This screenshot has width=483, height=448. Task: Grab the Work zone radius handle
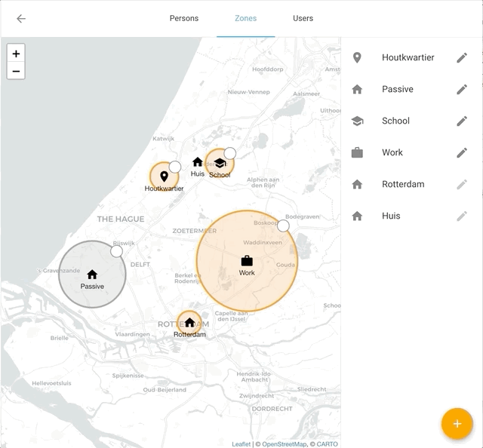[x=283, y=226]
